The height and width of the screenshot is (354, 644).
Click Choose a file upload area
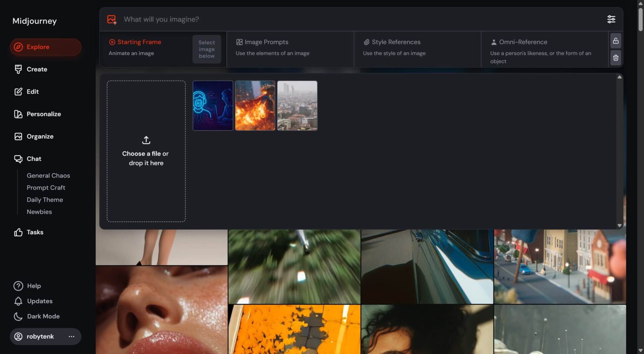coord(146,151)
